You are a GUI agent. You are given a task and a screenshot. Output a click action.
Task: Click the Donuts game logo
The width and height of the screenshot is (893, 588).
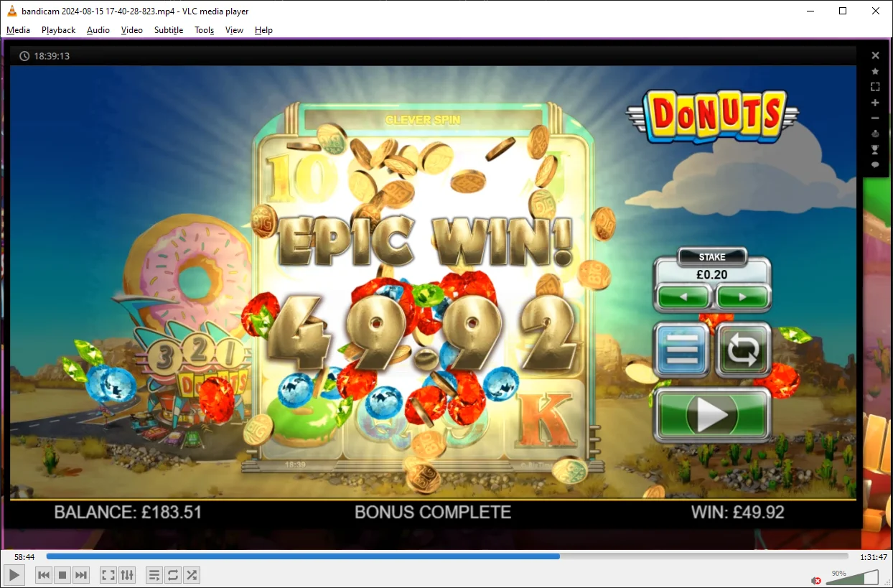(712, 116)
